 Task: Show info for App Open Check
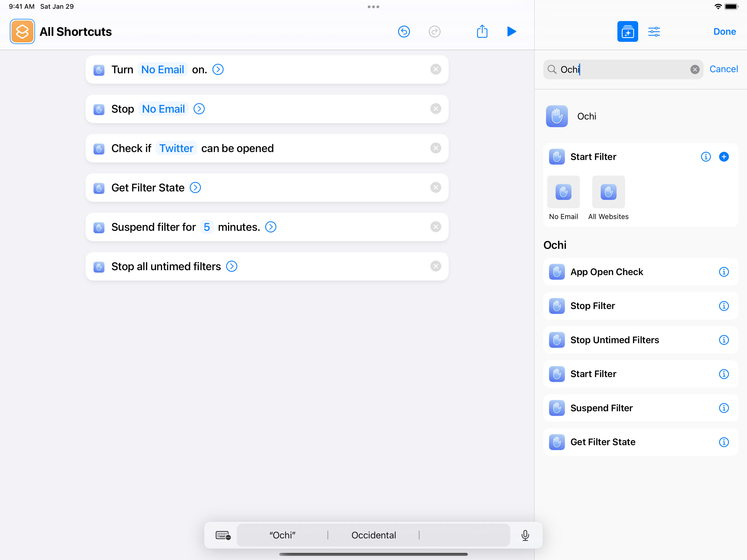pyautogui.click(x=723, y=272)
